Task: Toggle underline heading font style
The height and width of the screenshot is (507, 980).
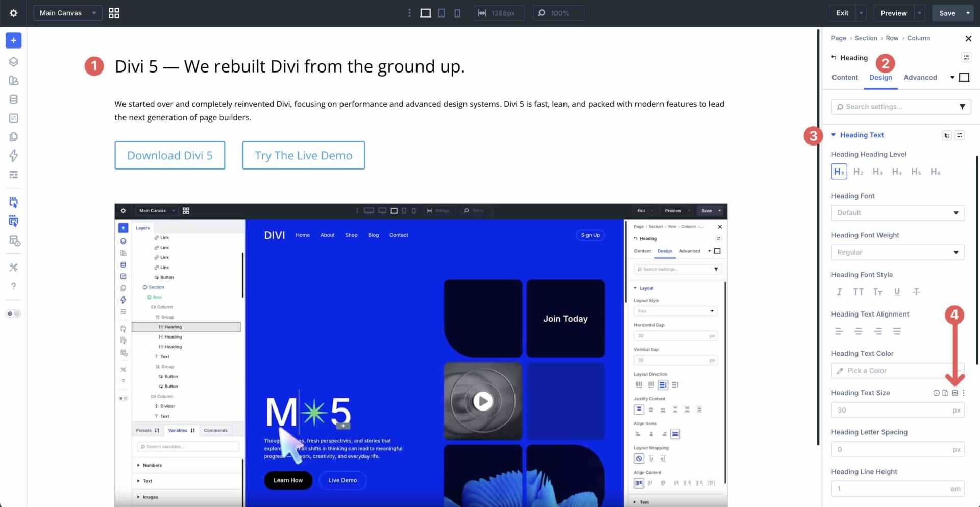Action: [x=897, y=292]
